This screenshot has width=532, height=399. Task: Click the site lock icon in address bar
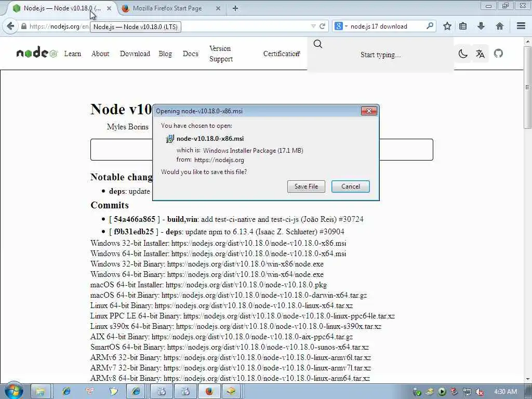click(24, 26)
